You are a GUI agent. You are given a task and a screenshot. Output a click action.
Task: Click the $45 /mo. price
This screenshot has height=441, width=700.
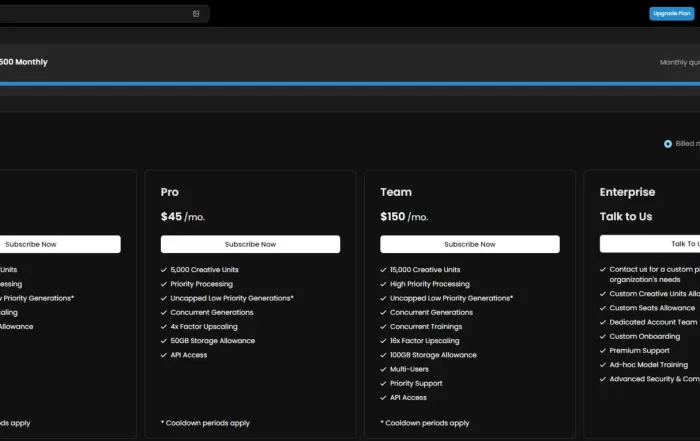click(183, 216)
